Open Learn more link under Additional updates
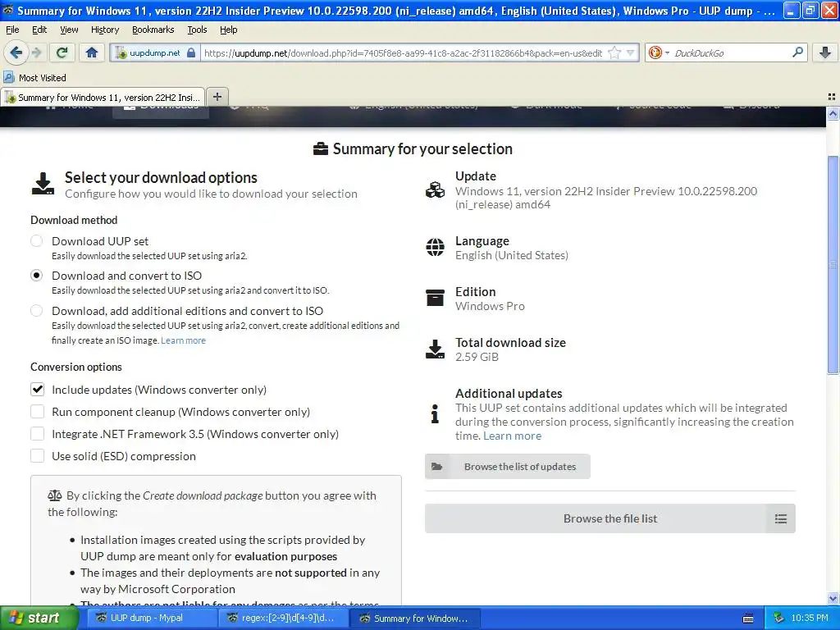 click(x=512, y=436)
